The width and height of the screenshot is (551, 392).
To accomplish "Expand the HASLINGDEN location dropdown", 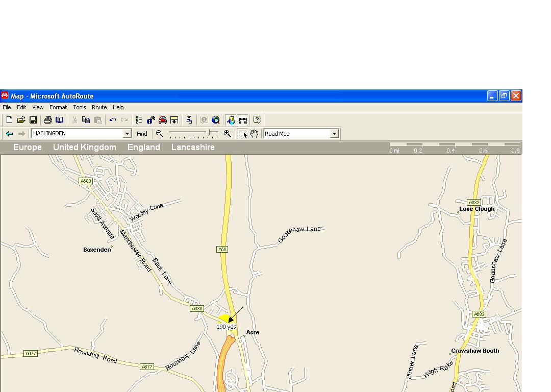I will pos(128,134).
